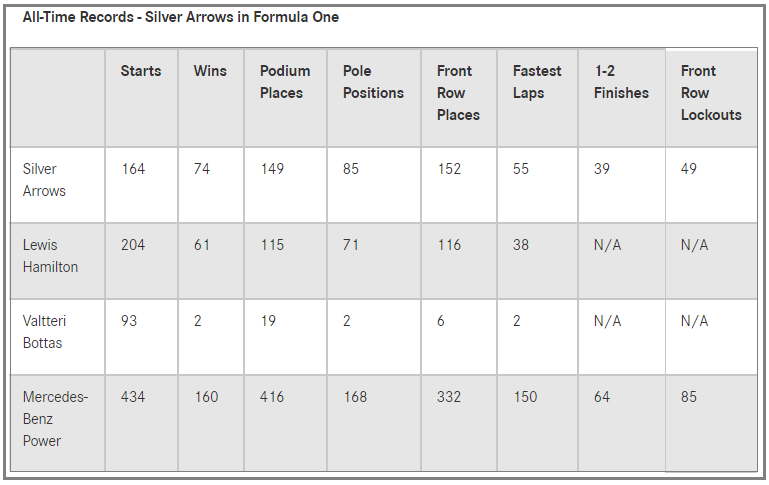The height and width of the screenshot is (485, 769).
Task: Click the Podium Places column header
Action: (x=285, y=82)
